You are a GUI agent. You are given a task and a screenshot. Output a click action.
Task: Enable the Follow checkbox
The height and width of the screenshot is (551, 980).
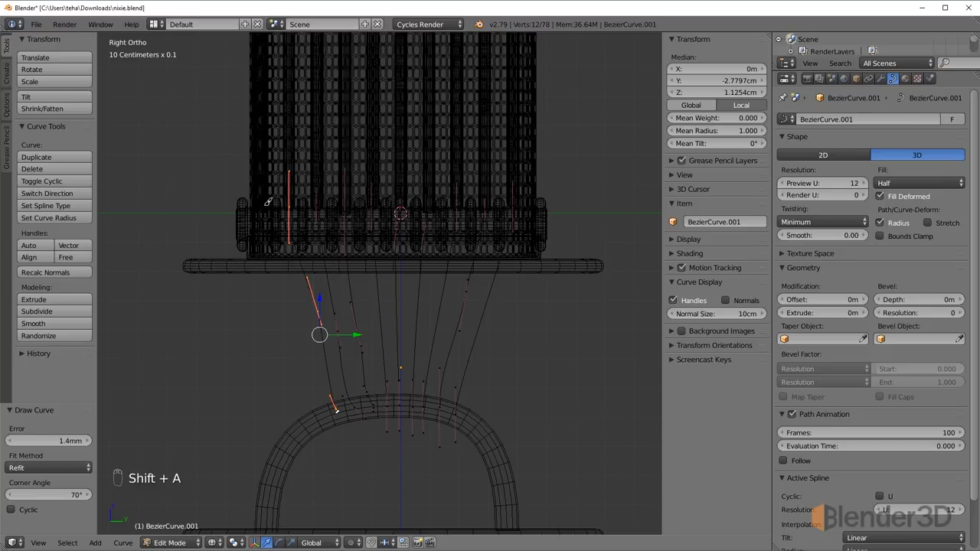[x=783, y=461]
